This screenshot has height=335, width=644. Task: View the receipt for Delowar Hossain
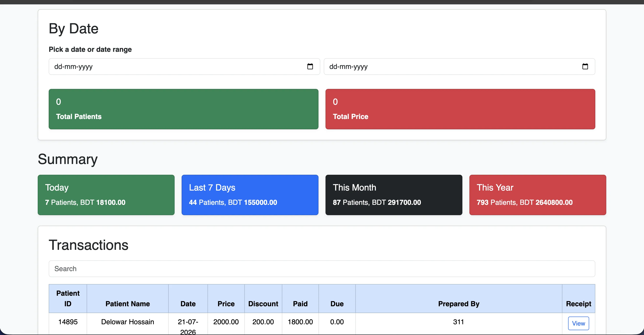(x=578, y=323)
